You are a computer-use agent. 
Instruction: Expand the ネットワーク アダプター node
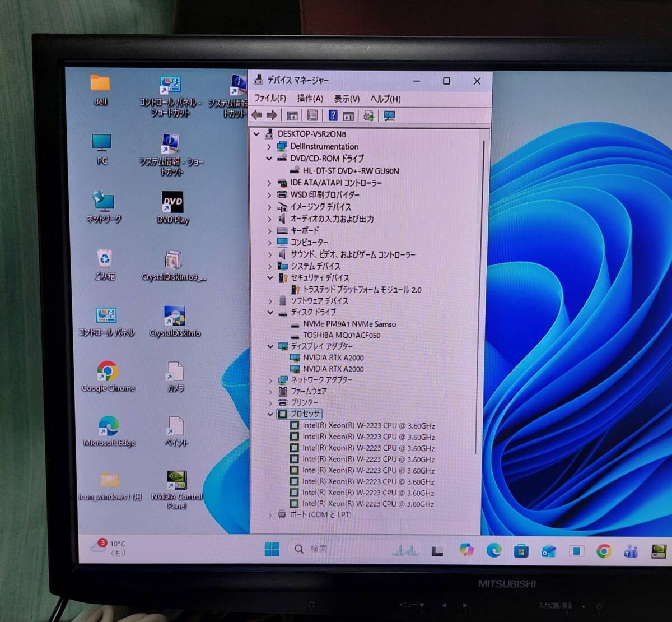tap(270, 380)
